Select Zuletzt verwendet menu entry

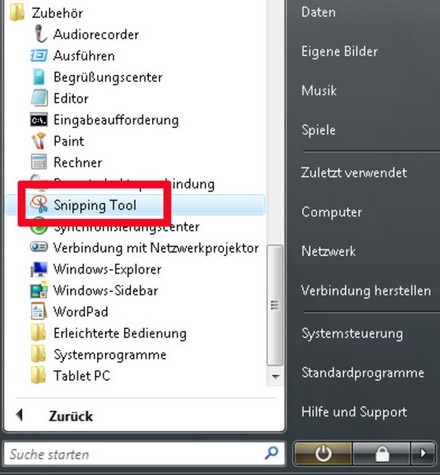354,173
